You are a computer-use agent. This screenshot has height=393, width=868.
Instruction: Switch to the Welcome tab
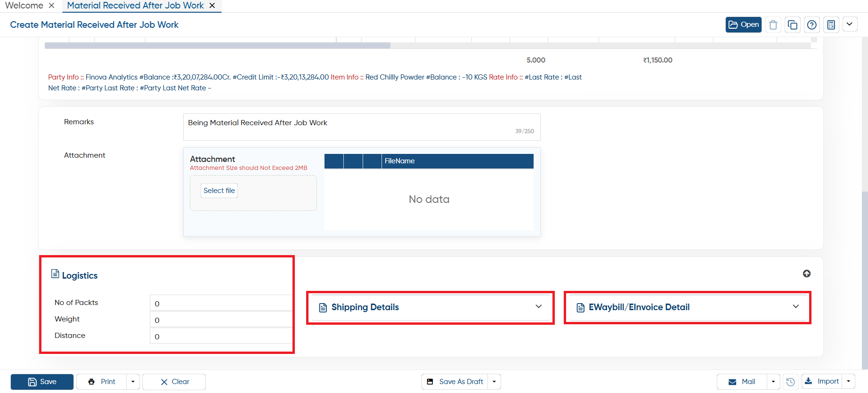(x=24, y=6)
